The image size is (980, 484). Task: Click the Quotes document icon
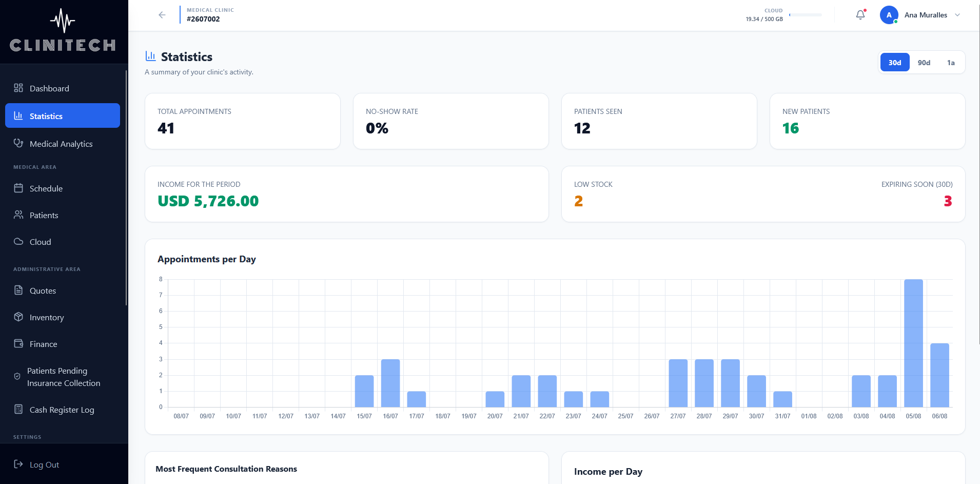coord(18,290)
